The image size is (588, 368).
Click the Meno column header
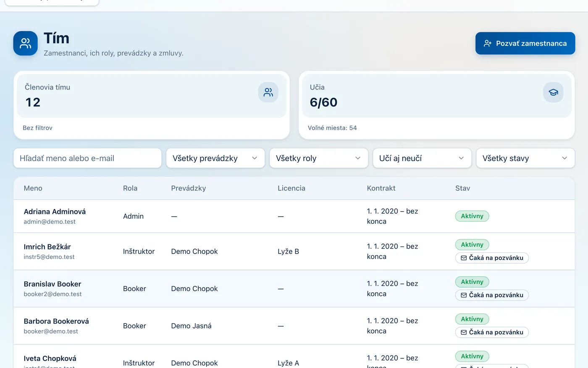pyautogui.click(x=33, y=188)
